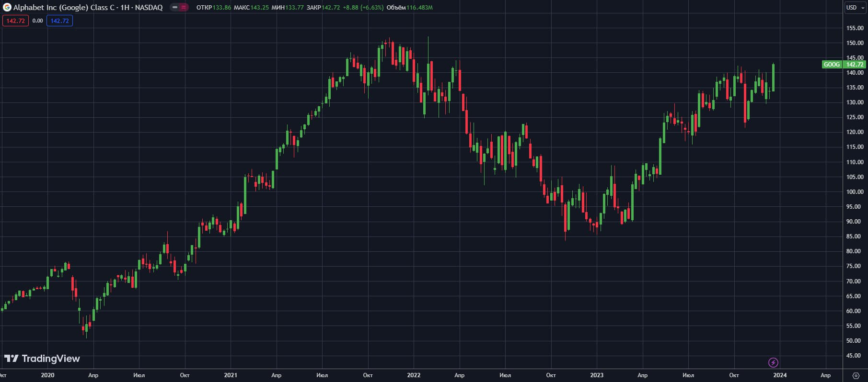Click the purple lightning earnings marker

click(x=773, y=362)
